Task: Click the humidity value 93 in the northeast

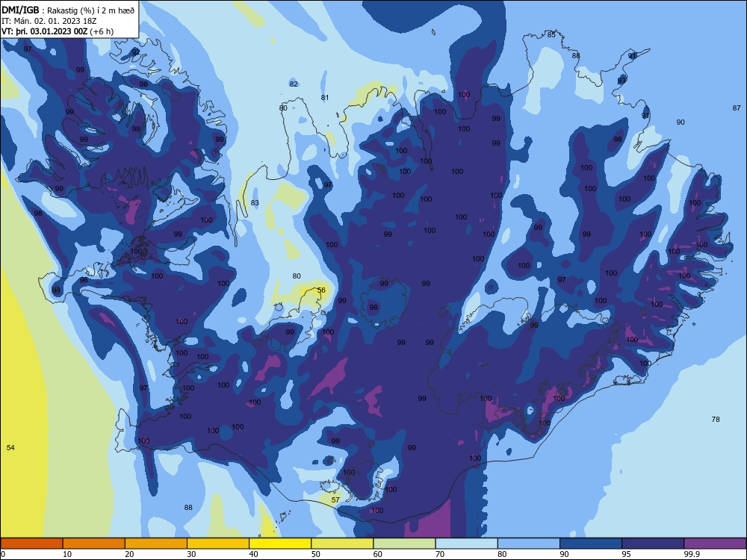Action: (x=622, y=81)
